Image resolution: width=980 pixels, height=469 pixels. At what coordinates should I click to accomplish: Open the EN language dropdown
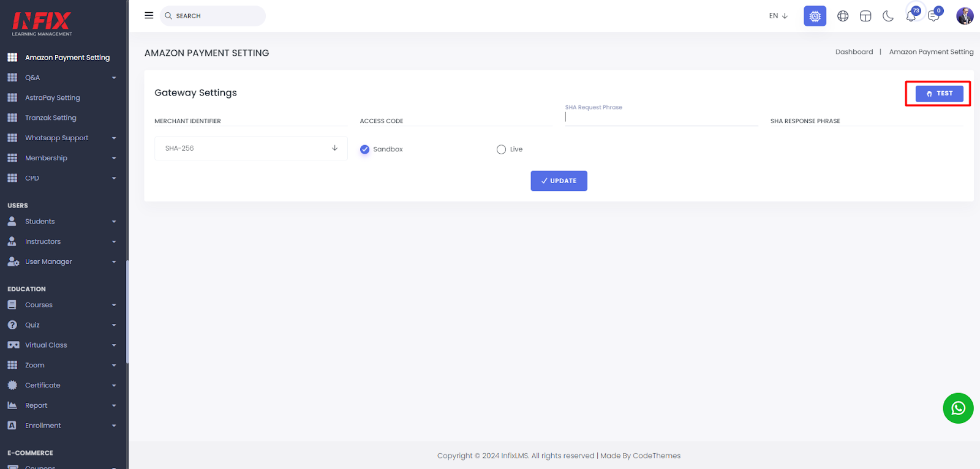[778, 16]
